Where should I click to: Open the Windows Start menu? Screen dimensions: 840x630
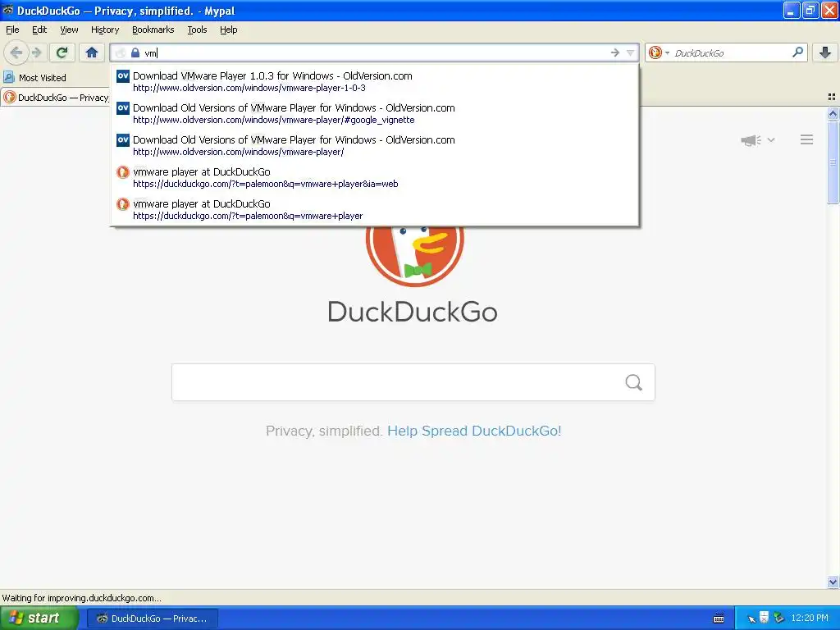coord(39,619)
